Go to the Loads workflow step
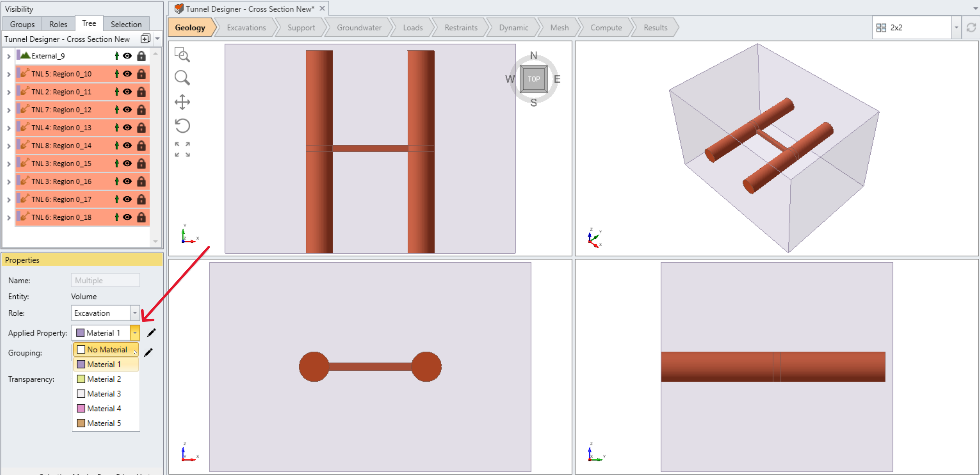 412,27
